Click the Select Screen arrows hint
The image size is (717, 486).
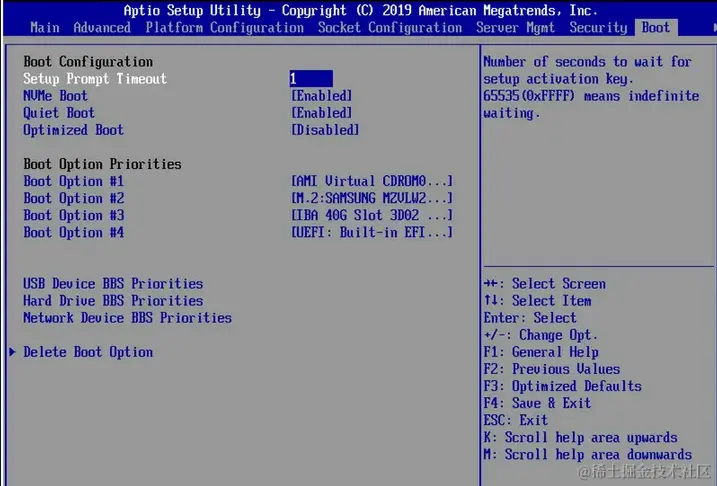pyautogui.click(x=545, y=283)
